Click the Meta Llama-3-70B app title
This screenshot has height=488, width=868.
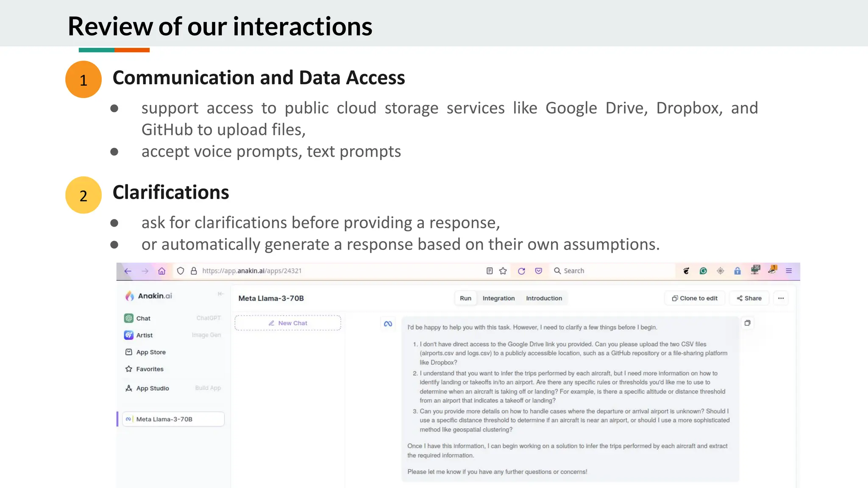pos(271,298)
